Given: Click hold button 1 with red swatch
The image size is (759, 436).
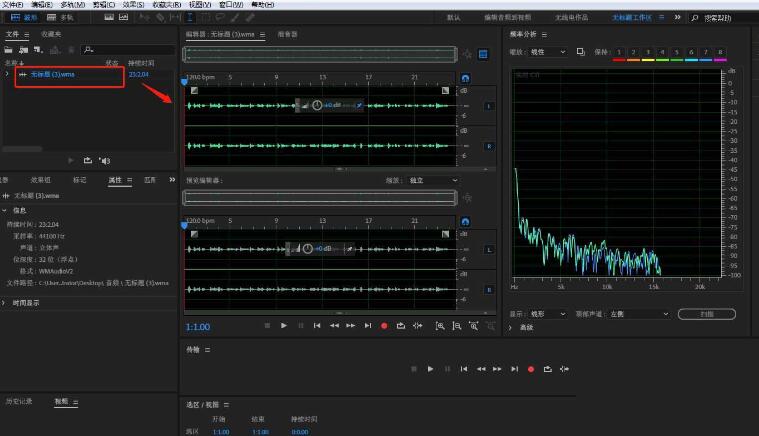Looking at the screenshot, I should tap(618, 51).
